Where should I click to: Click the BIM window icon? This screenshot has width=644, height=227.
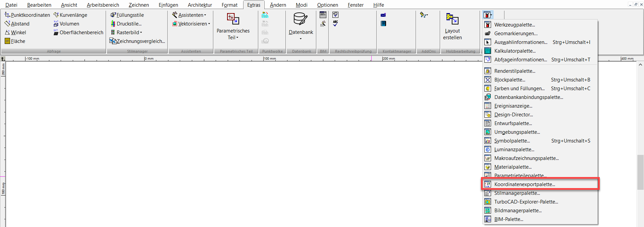[323, 15]
